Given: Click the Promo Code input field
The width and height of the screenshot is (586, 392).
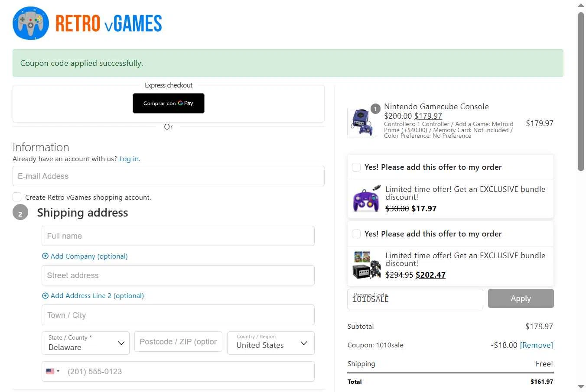Looking at the screenshot, I should point(415,299).
